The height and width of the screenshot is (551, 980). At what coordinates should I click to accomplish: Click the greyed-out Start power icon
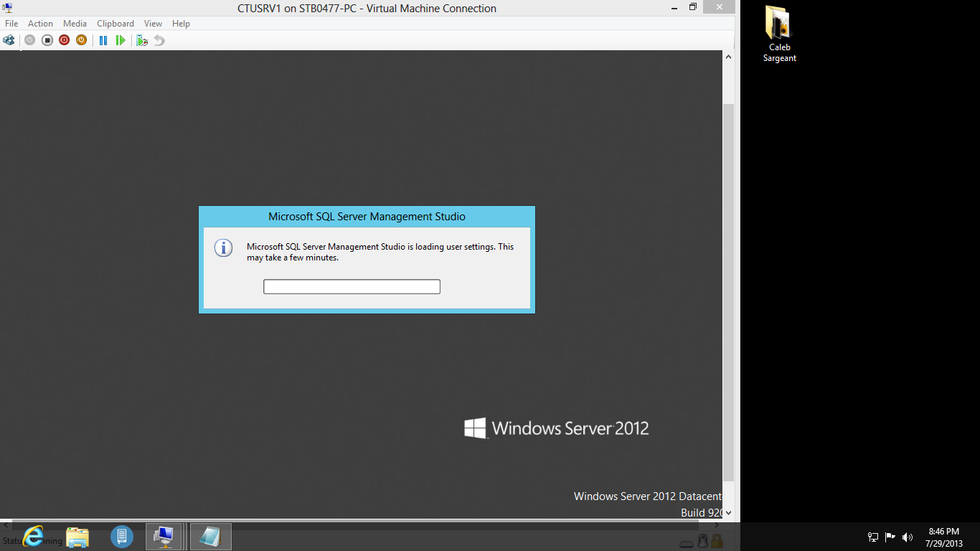[29, 40]
